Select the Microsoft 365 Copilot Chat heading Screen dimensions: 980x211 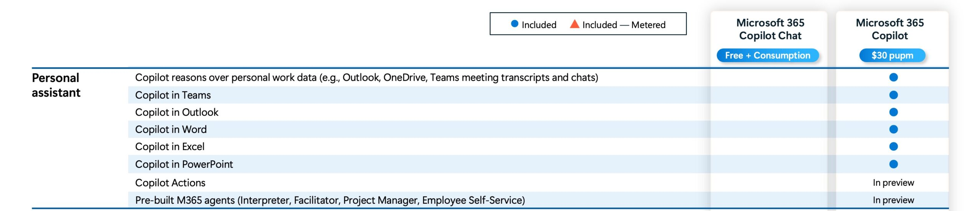click(770, 29)
